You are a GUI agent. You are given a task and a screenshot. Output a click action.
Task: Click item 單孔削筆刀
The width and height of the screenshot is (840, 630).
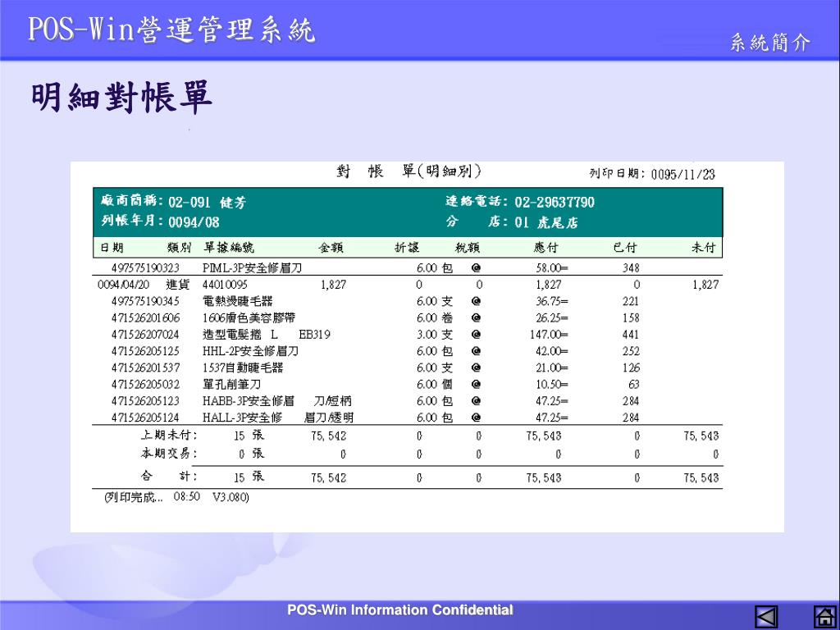click(231, 384)
